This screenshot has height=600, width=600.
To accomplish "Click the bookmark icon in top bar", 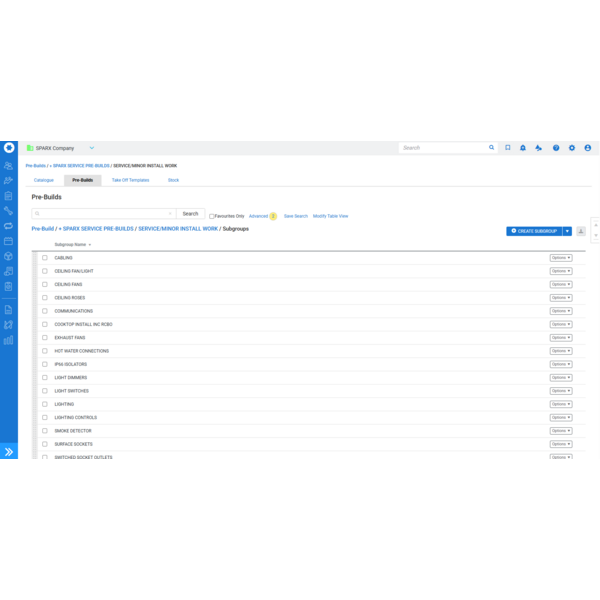I will 508,148.
